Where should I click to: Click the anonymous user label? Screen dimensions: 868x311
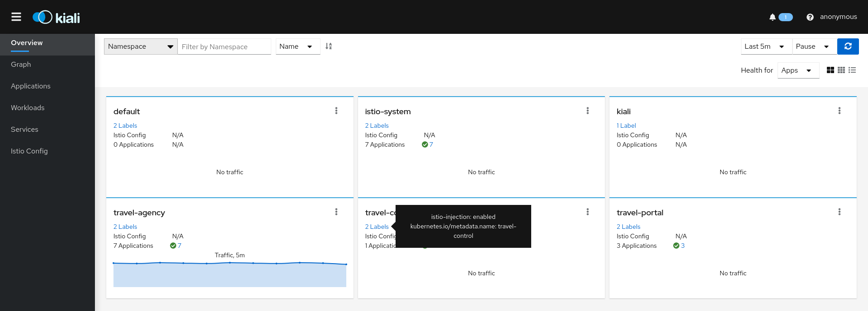[838, 17]
